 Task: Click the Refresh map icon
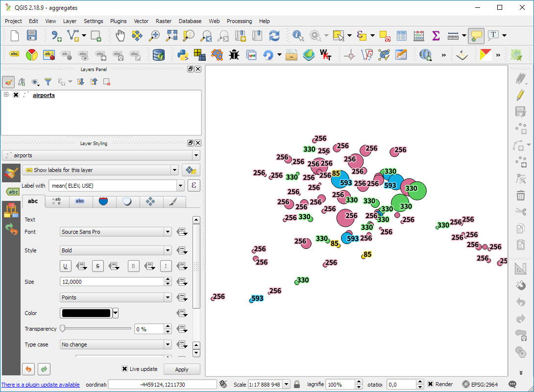[x=274, y=35]
